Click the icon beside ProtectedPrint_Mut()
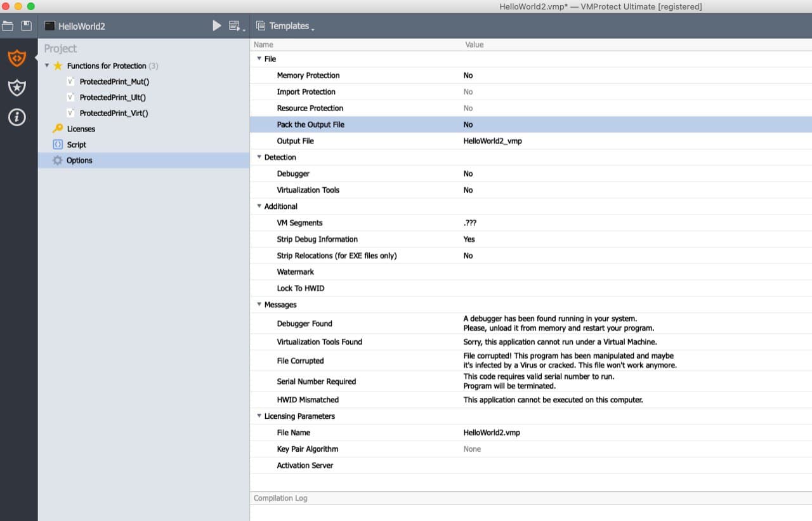The width and height of the screenshot is (812, 521). pos(70,81)
